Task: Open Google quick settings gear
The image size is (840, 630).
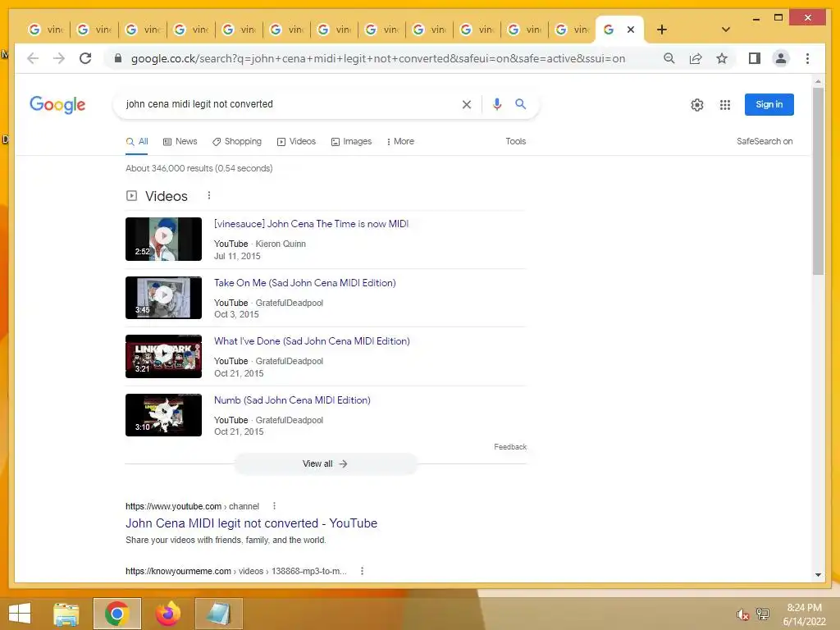Action: tap(697, 105)
